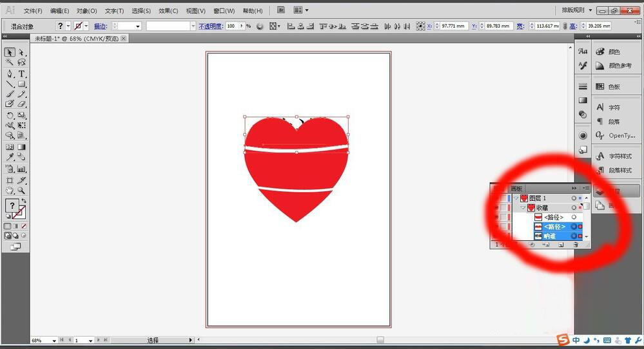Open the 文件(F) menu
The width and height of the screenshot is (644, 349).
[33, 11]
